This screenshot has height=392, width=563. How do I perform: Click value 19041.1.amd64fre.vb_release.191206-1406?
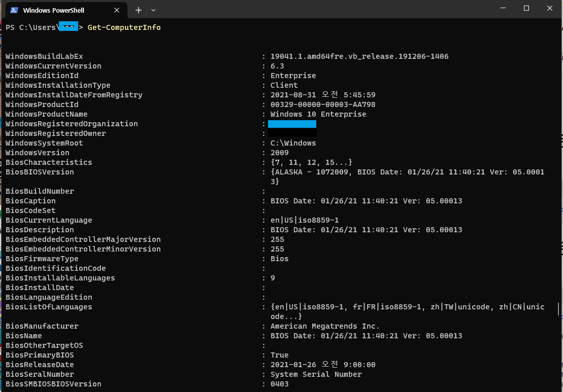(x=359, y=56)
